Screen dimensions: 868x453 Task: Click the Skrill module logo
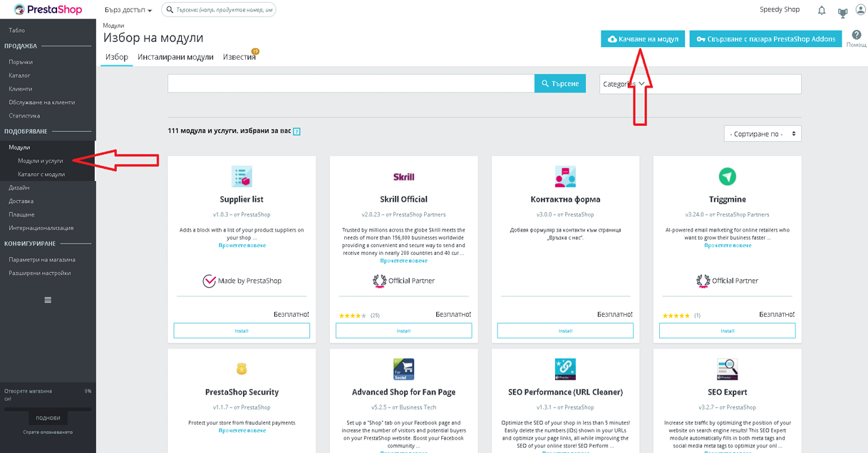[x=403, y=176]
